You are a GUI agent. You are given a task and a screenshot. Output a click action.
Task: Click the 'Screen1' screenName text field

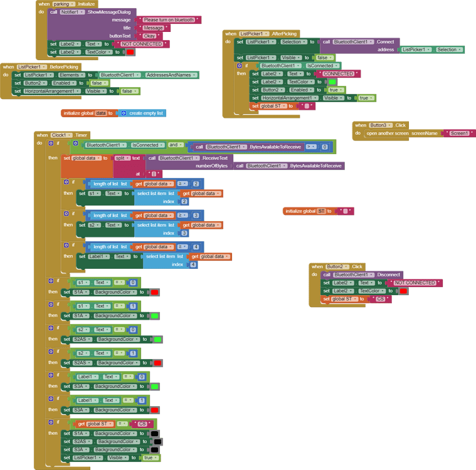coord(459,133)
